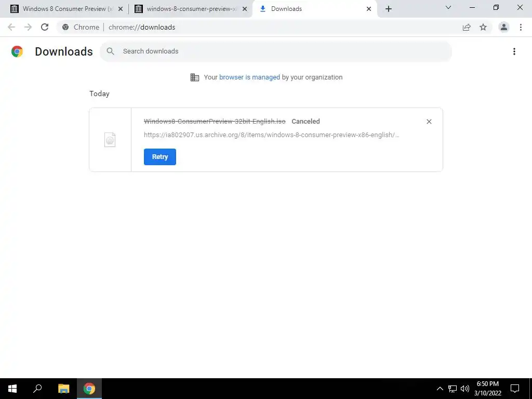Go back using the browser back arrow

(x=11, y=27)
